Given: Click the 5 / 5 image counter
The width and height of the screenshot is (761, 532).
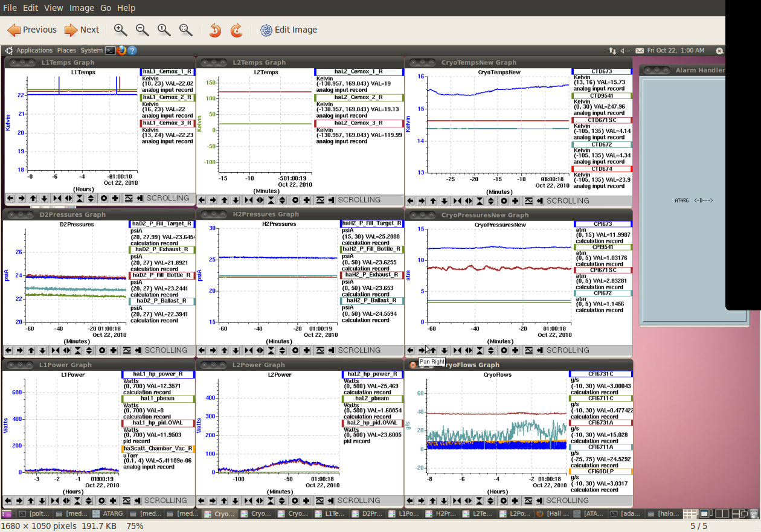Looking at the screenshot, I should pyautogui.click(x=698, y=526).
